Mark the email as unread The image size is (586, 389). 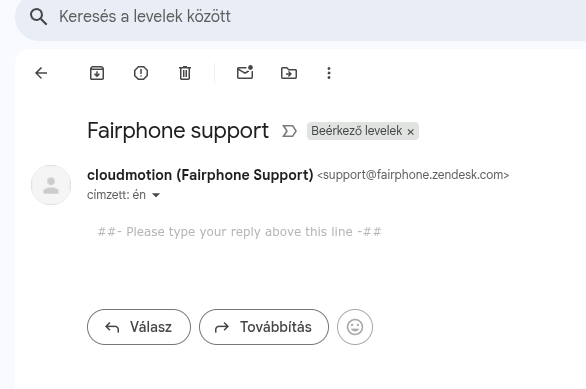[245, 72]
